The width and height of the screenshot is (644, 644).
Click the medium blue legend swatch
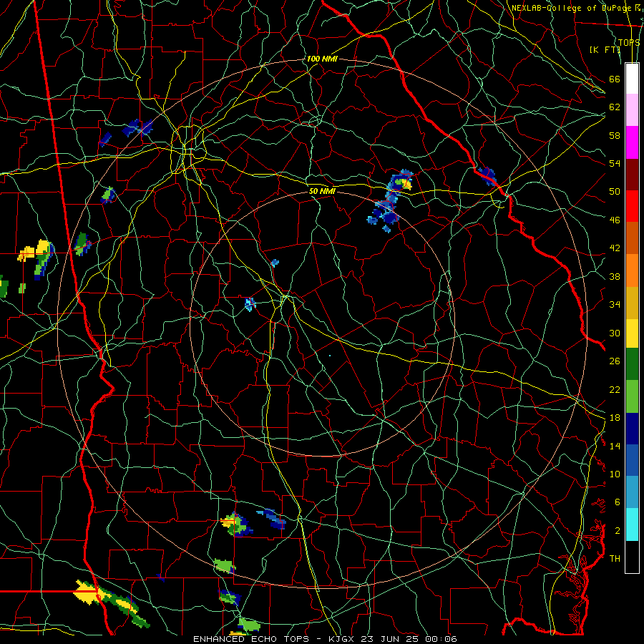coord(632,460)
